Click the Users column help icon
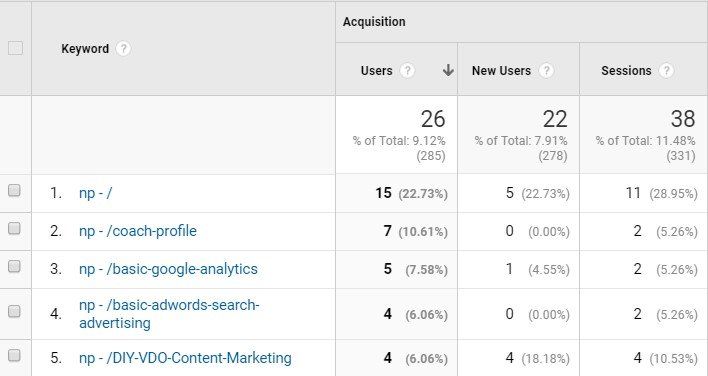The image size is (708, 376). pos(407,70)
